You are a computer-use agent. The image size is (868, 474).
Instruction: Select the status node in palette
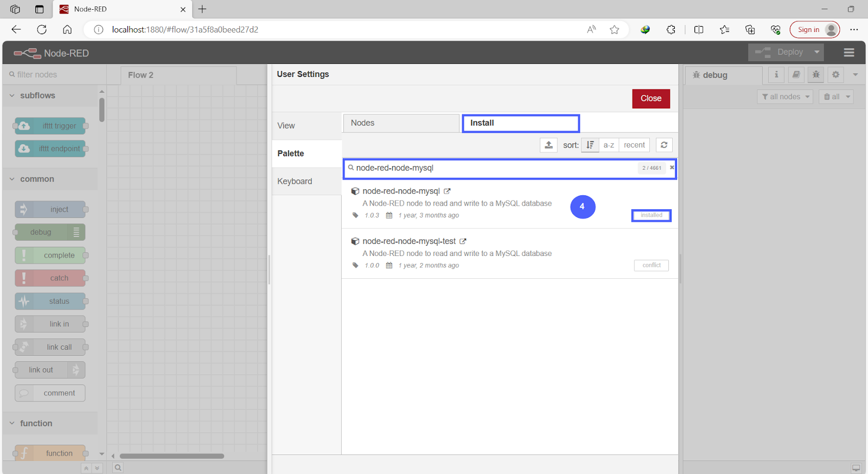click(50, 301)
